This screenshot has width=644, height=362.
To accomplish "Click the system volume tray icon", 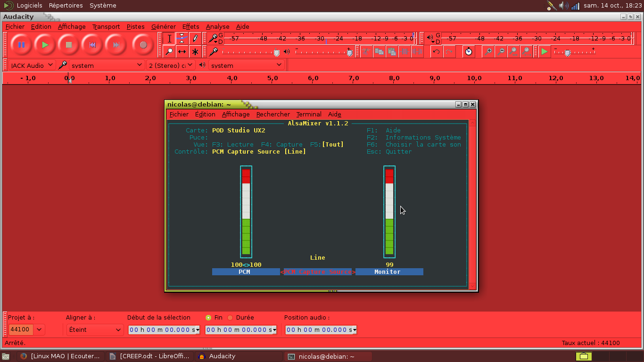I will (564, 6).
